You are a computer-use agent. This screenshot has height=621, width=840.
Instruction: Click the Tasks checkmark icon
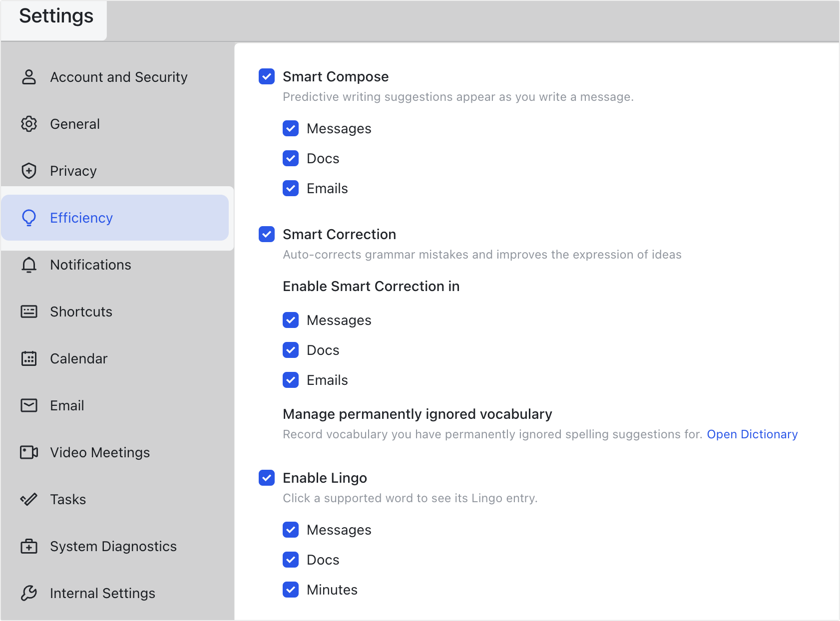29,499
